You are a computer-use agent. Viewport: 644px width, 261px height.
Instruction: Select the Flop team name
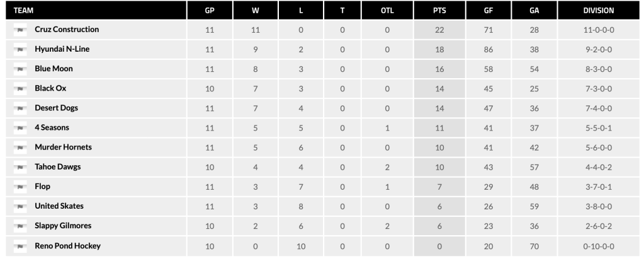42,187
